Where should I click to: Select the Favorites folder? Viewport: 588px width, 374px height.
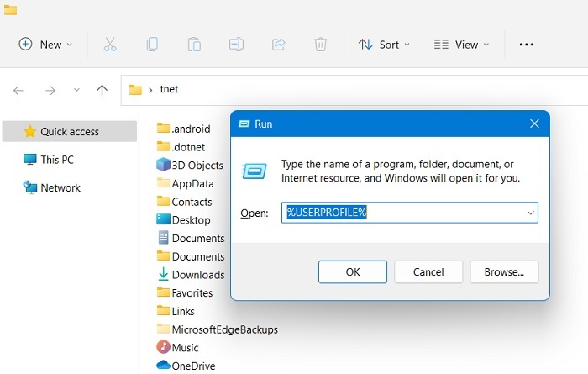[x=185, y=292]
